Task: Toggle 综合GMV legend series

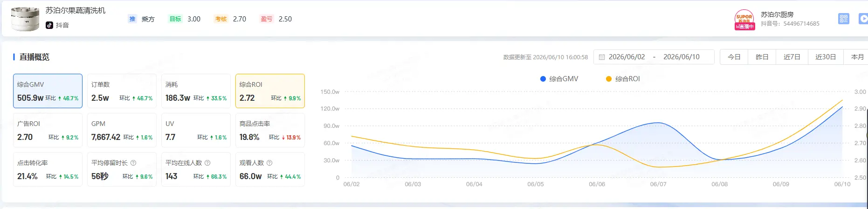Action: click(x=559, y=79)
